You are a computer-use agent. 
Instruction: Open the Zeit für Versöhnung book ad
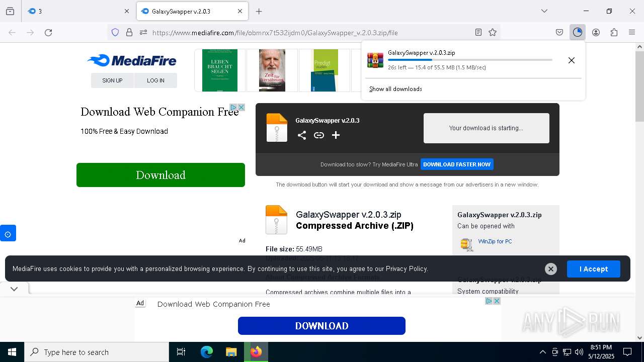tap(272, 70)
